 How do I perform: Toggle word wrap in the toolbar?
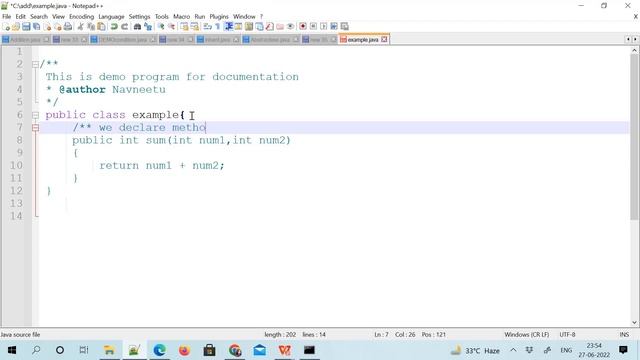pyautogui.click(x=207, y=27)
